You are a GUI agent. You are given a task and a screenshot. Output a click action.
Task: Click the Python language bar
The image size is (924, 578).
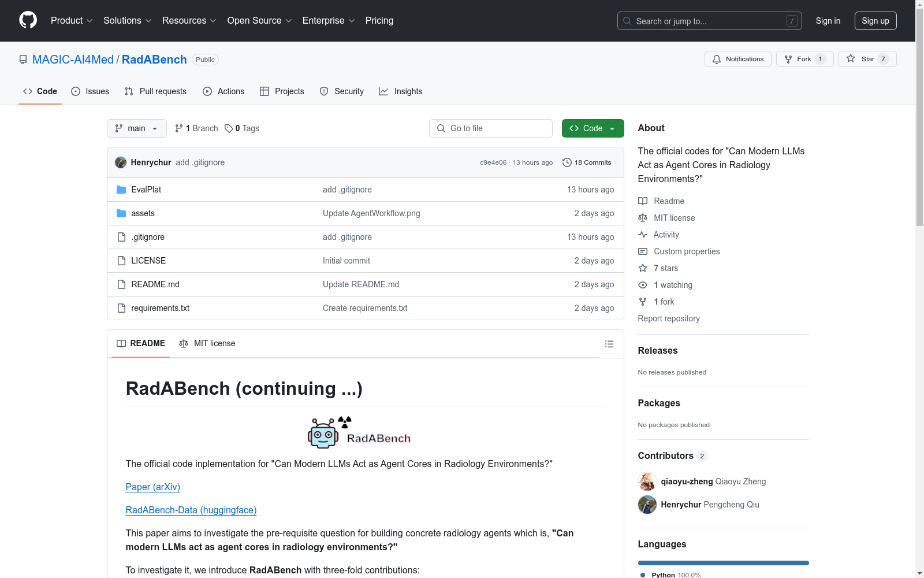point(724,563)
